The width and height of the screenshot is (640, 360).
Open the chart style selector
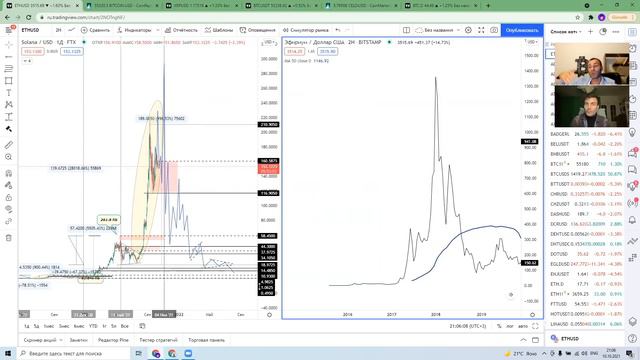point(71,30)
